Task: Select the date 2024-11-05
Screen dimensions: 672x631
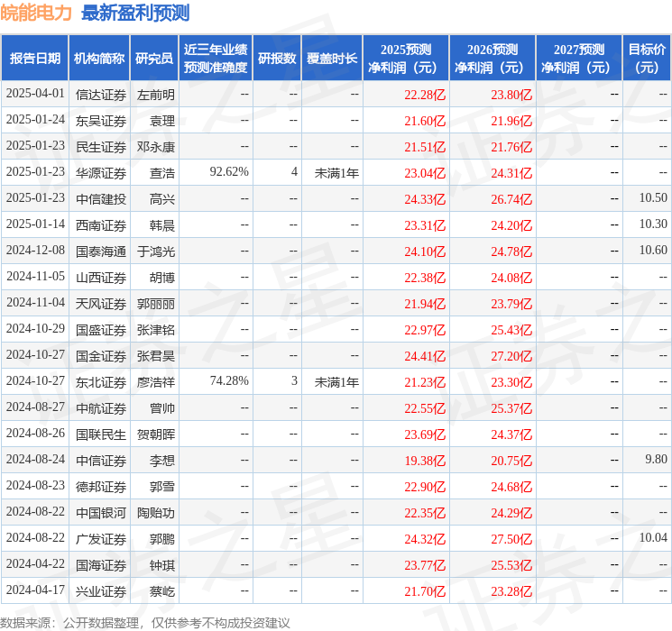Action: tap(35, 277)
